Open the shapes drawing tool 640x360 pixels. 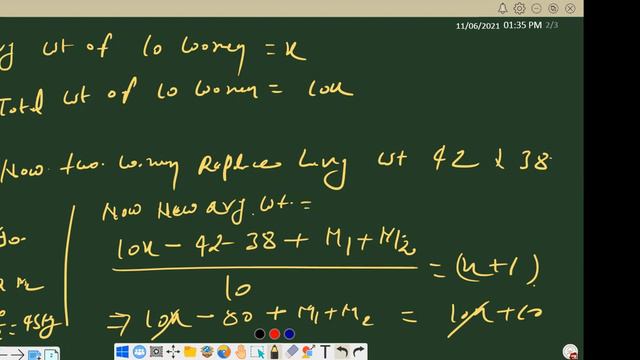tap(308, 352)
